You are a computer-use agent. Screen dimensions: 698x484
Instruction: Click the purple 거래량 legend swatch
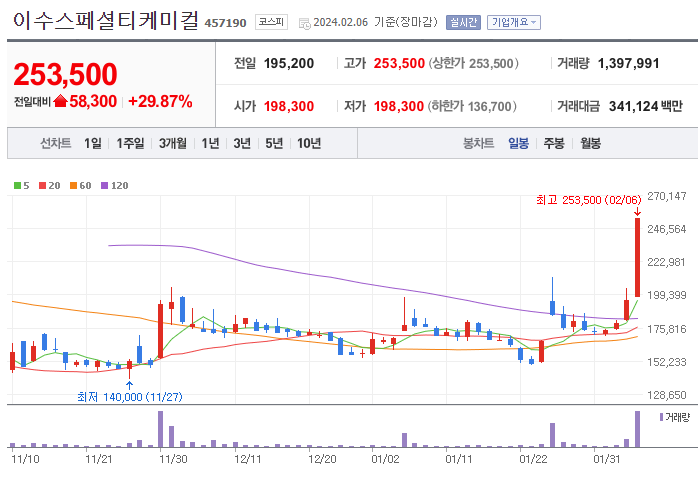pyautogui.click(x=661, y=417)
